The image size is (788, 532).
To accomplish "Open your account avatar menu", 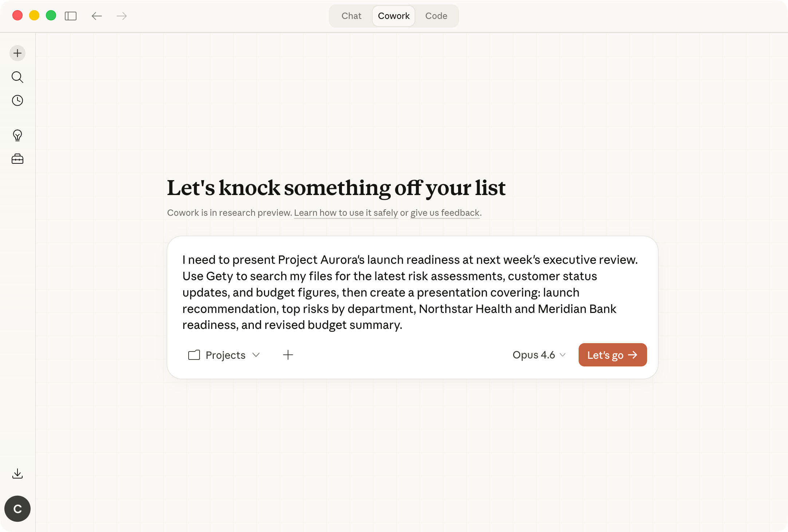I will click(17, 508).
